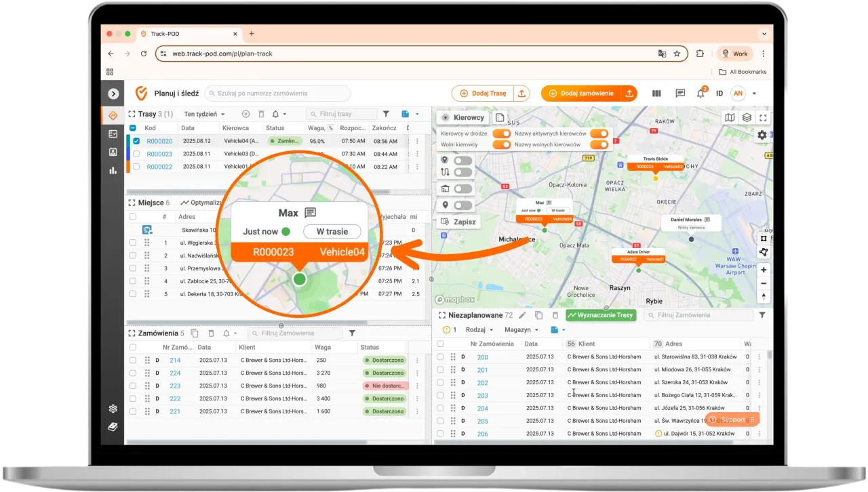
Task: Click the Wyznaczanie Trasy button
Action: click(x=600, y=315)
